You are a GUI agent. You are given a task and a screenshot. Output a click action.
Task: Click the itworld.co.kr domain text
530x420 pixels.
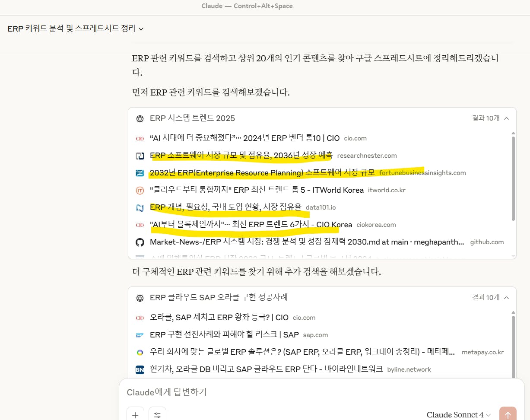point(387,191)
